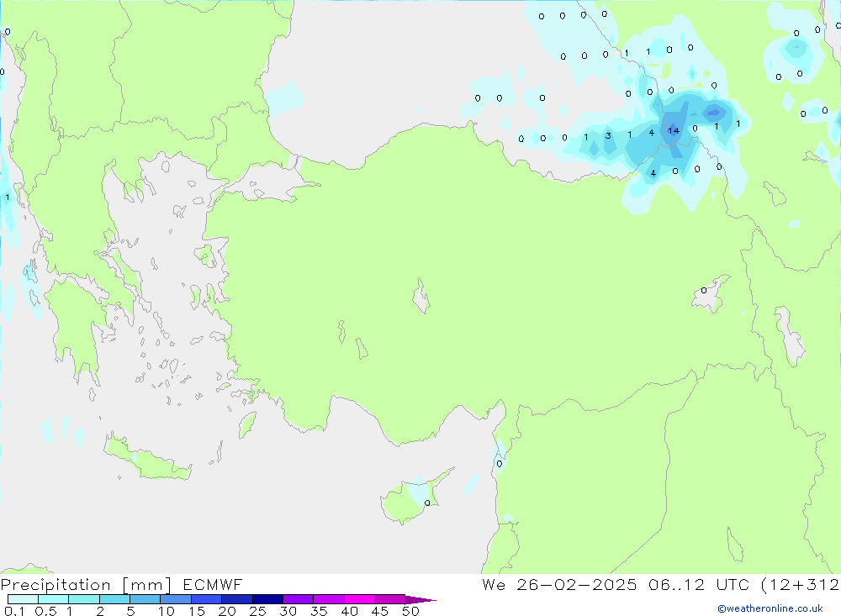Select the 35–40 mm legend color box
The height and width of the screenshot is (616, 841).
(x=329, y=599)
